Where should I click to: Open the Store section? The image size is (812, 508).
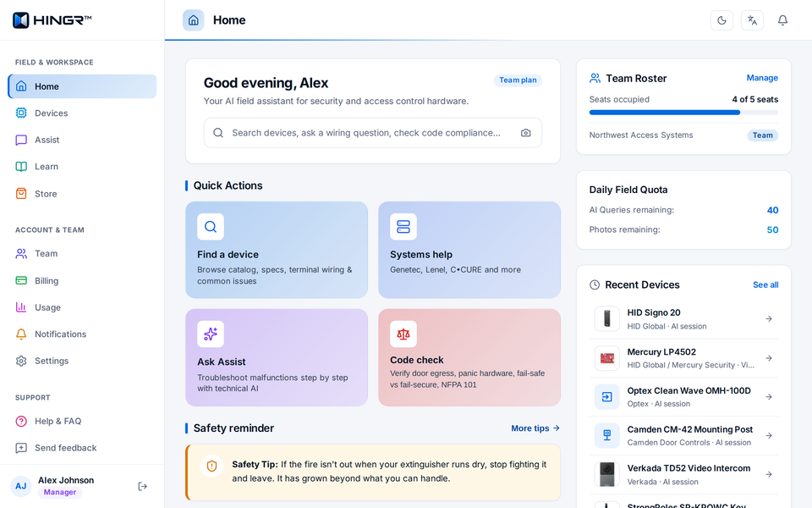tap(82, 193)
